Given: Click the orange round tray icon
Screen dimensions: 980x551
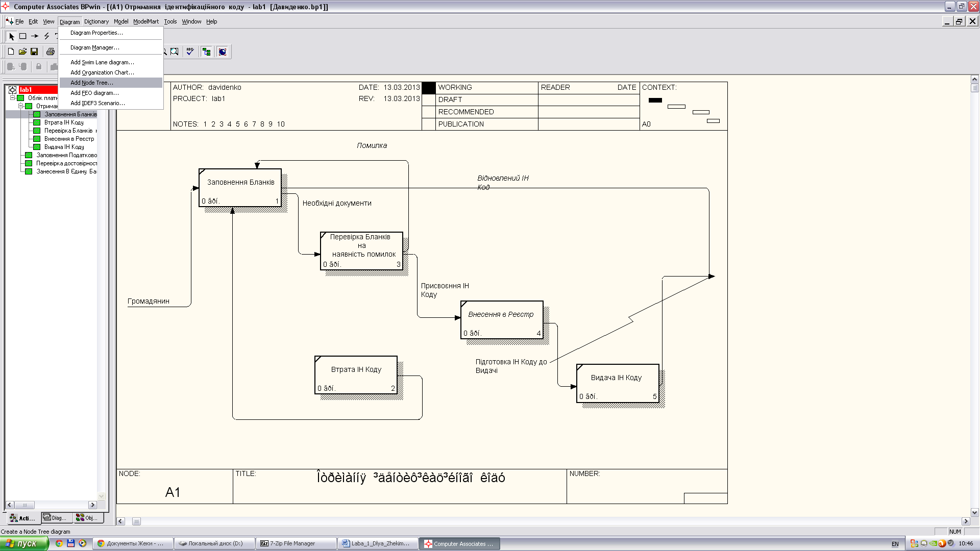Looking at the screenshot, I should tap(942, 544).
